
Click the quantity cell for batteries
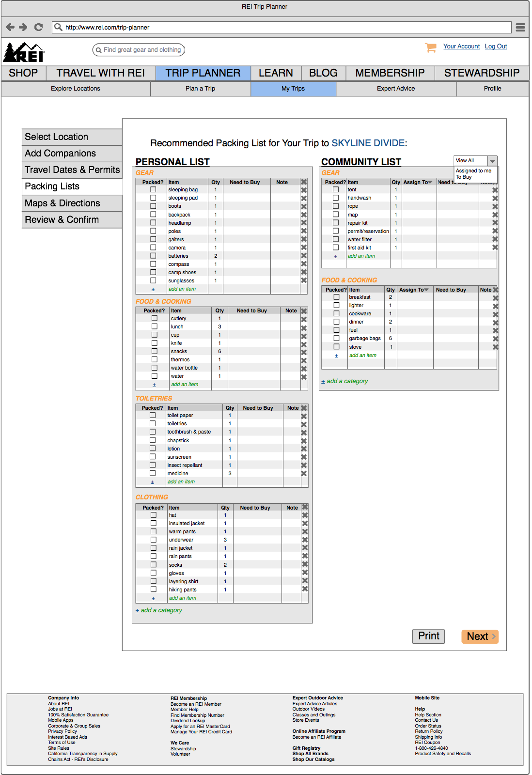216,256
